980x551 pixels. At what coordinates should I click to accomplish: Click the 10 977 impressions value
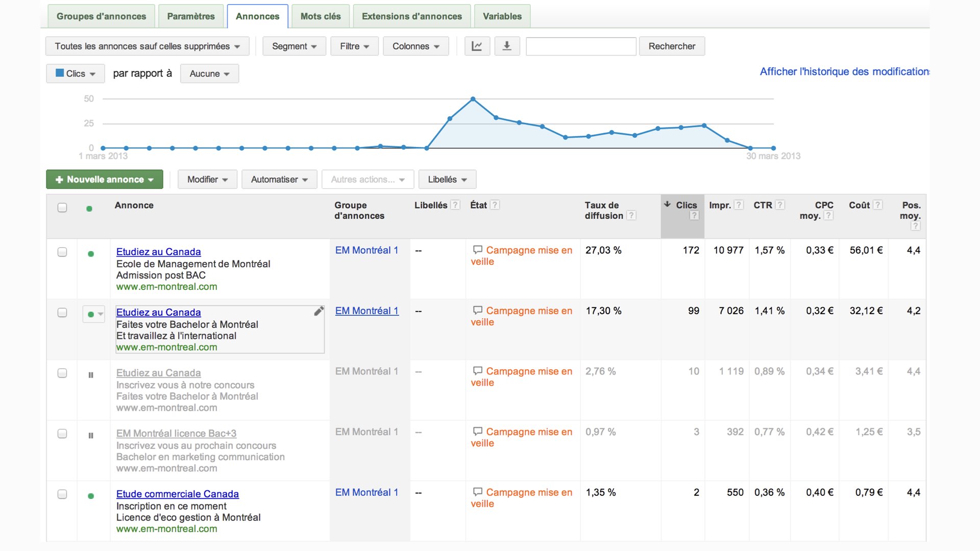click(728, 250)
